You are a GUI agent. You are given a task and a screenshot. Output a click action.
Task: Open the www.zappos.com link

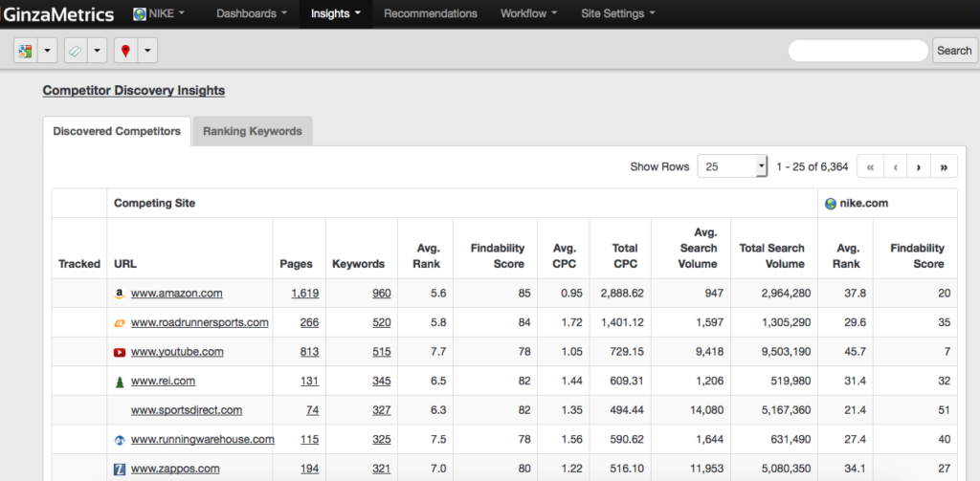(x=175, y=469)
